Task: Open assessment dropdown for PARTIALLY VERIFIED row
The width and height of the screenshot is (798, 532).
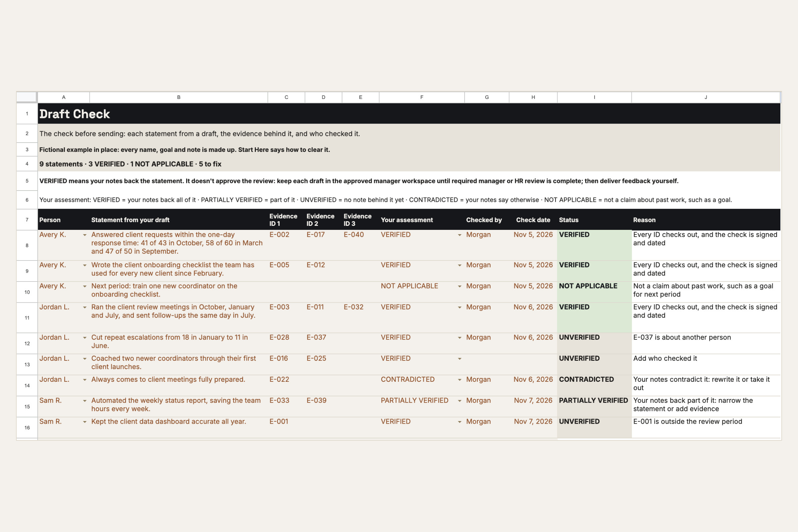Action: coord(460,401)
